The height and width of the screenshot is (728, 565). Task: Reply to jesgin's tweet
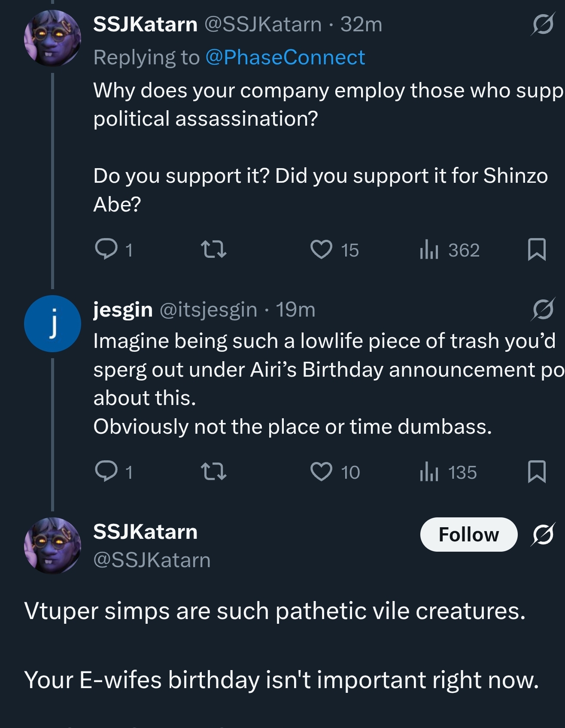[x=106, y=471]
